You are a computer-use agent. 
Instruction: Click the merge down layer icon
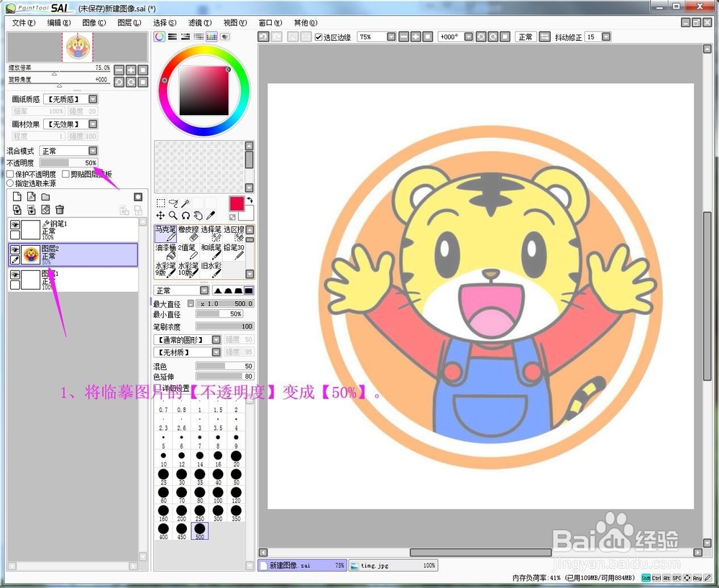[x=31, y=210]
